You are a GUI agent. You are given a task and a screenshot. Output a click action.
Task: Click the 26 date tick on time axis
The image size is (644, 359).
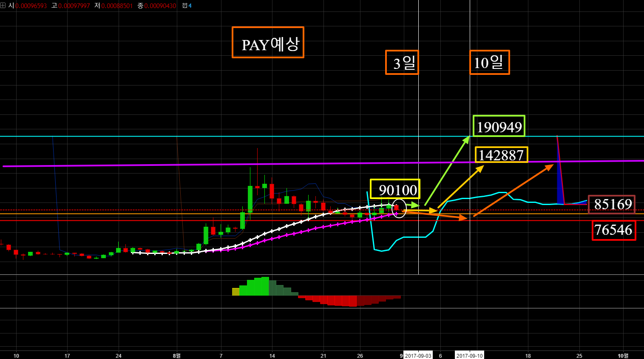tap(360, 356)
